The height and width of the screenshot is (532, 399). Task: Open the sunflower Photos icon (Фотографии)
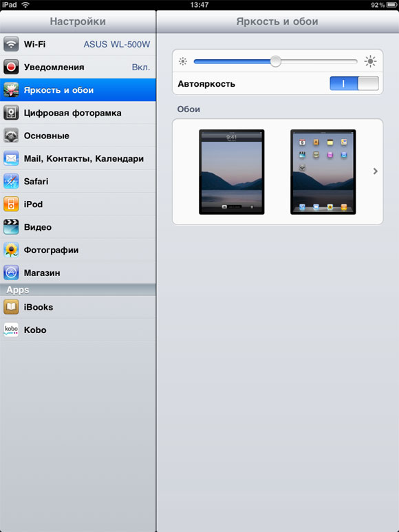point(11,250)
